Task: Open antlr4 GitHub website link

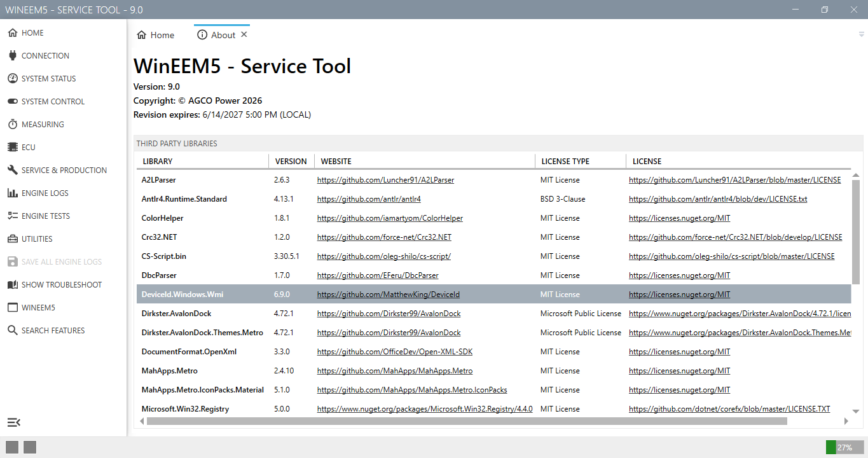Action: 369,199
